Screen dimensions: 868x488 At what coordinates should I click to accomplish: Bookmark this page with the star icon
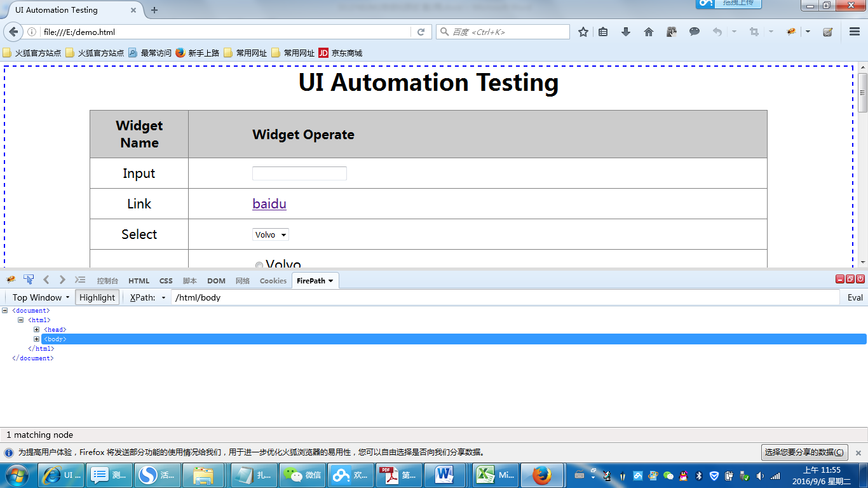[x=583, y=32]
